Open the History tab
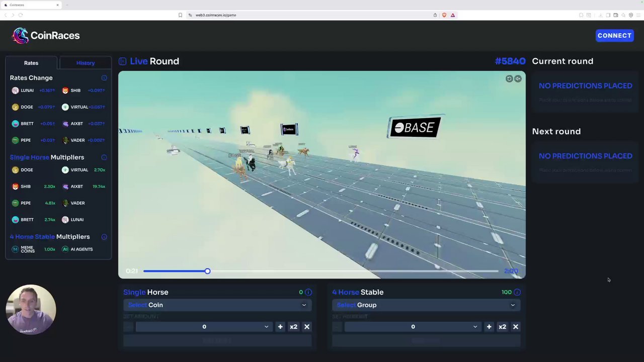This screenshot has height=362, width=644. pyautogui.click(x=86, y=63)
